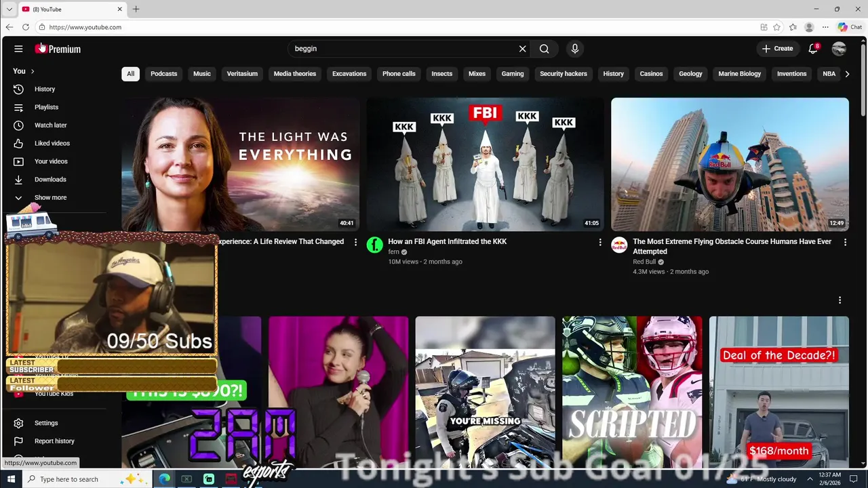Open the Create menu
The height and width of the screenshot is (488, 868).
(777, 49)
